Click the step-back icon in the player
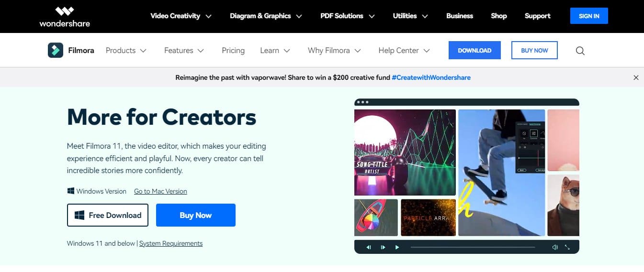This screenshot has width=644, height=272. point(369,247)
